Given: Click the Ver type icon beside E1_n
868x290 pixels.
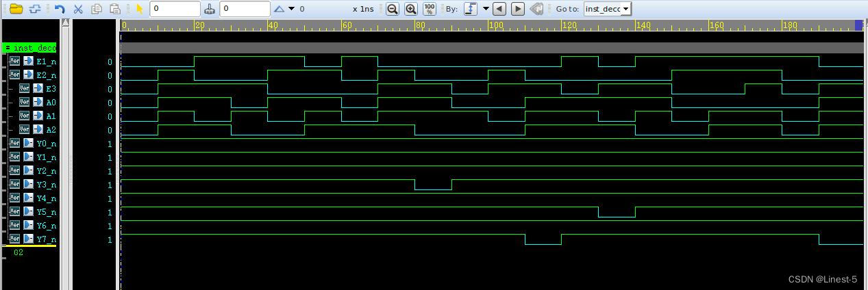Looking at the screenshot, I should click(14, 61).
